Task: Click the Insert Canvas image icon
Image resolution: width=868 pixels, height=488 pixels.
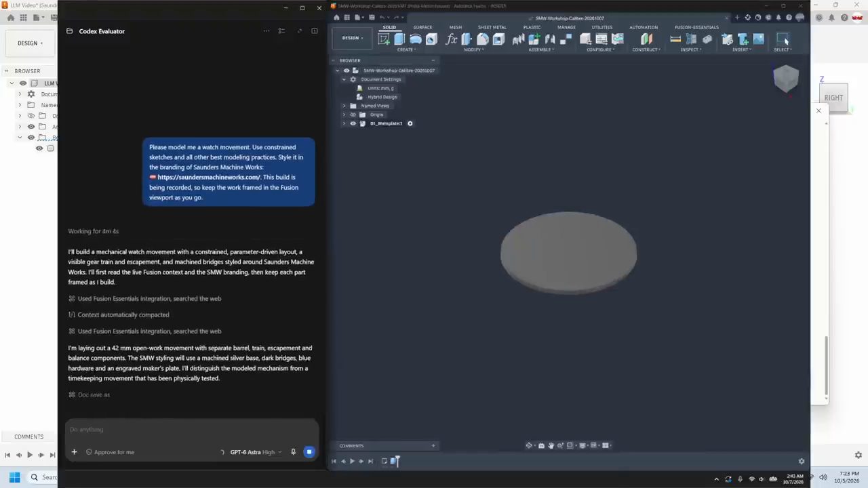Action: [x=758, y=39]
